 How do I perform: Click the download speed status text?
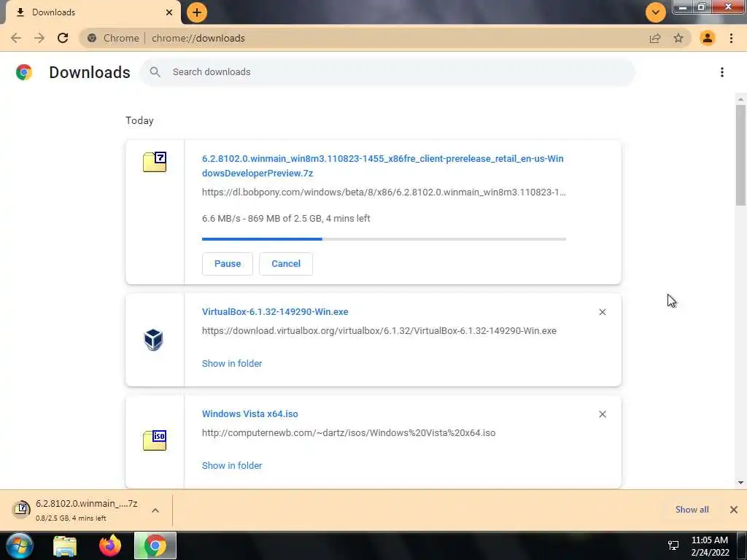coord(286,219)
